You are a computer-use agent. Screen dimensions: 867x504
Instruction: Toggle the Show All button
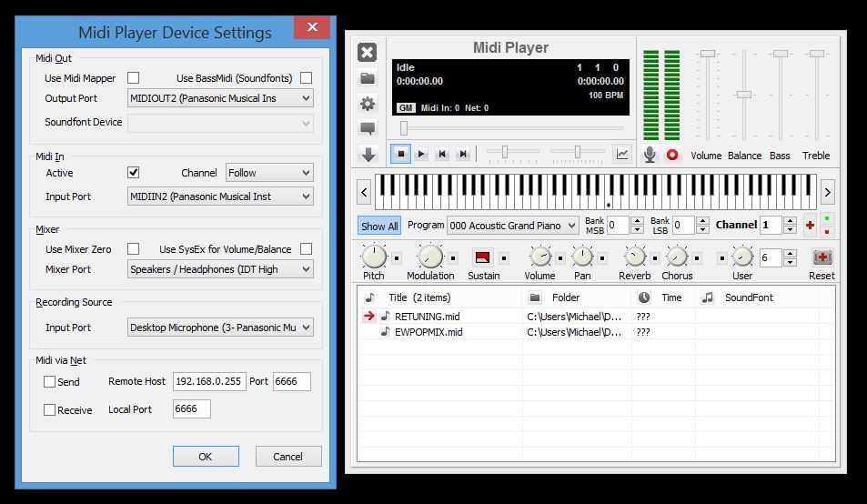tap(379, 227)
